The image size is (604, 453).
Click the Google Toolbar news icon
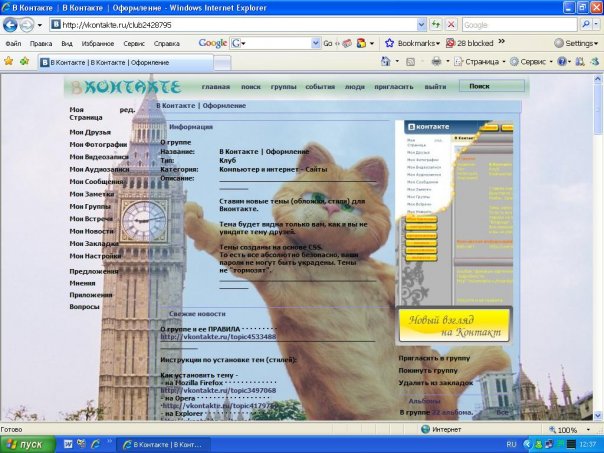coord(347,44)
